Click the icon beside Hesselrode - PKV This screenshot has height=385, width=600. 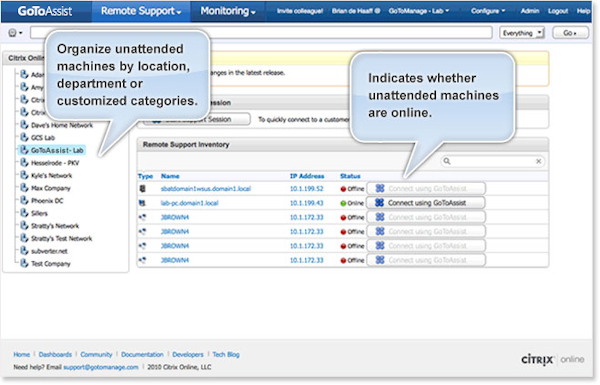[x=24, y=163]
